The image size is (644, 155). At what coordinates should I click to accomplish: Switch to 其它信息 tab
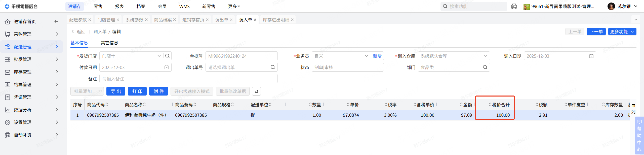[x=109, y=43]
